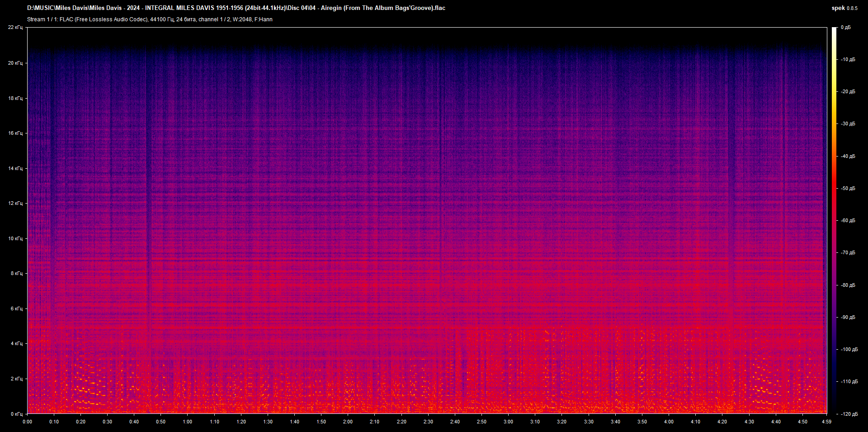This screenshot has width=868, height=432.
Task: Click the 4:00 time axis label
Action: (669, 422)
